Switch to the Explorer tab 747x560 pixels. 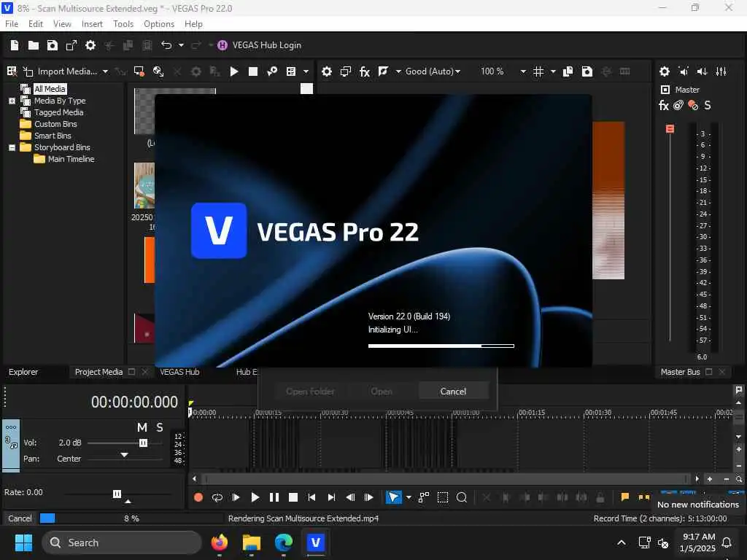pos(23,372)
